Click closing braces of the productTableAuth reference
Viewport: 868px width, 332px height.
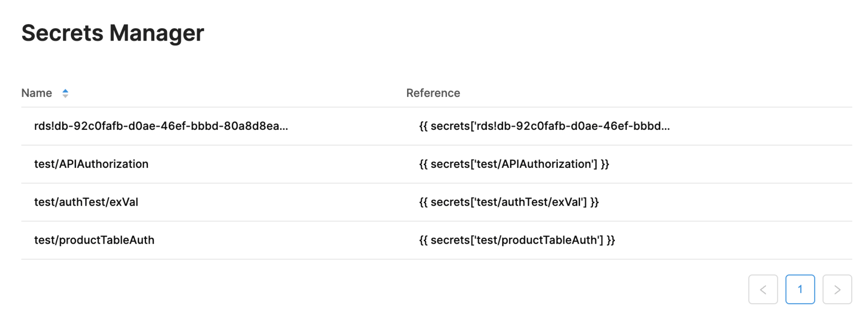coord(611,240)
